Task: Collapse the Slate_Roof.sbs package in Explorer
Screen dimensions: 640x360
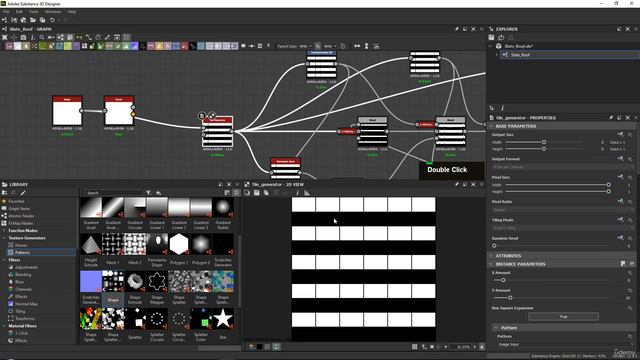Action: point(491,46)
